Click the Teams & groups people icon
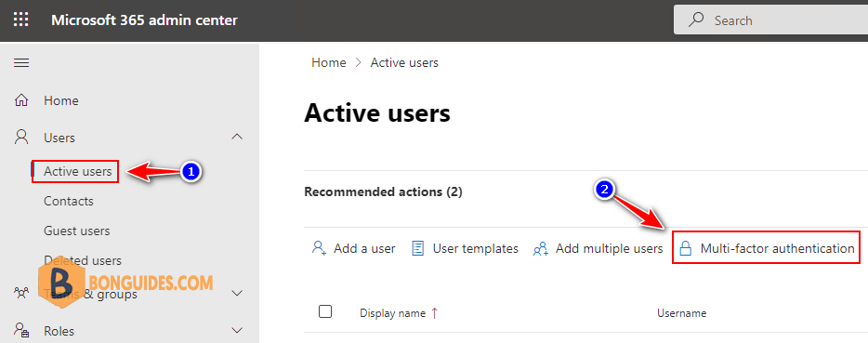 (21, 294)
